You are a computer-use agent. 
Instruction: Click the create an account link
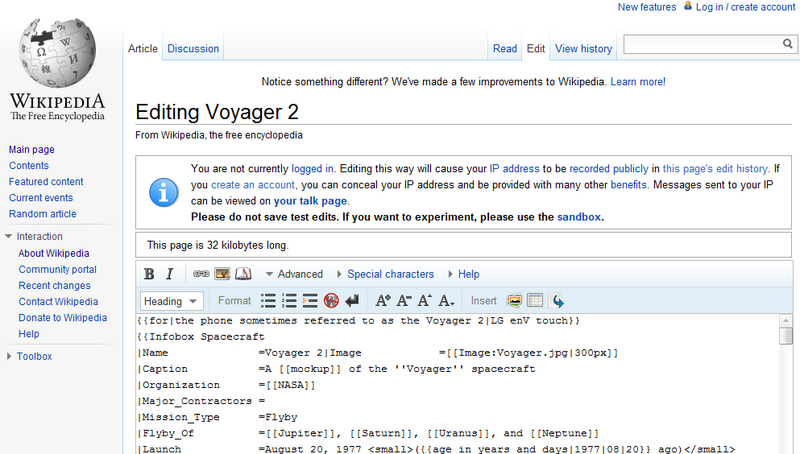tap(253, 185)
